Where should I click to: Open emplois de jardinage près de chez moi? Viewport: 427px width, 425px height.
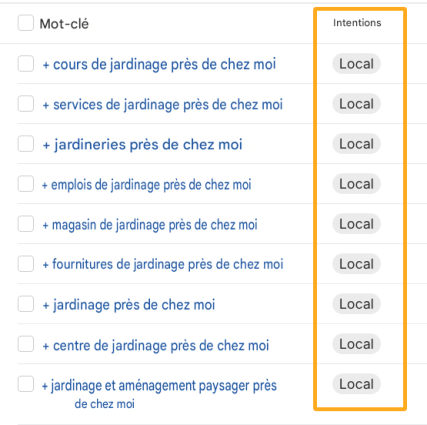click(146, 185)
